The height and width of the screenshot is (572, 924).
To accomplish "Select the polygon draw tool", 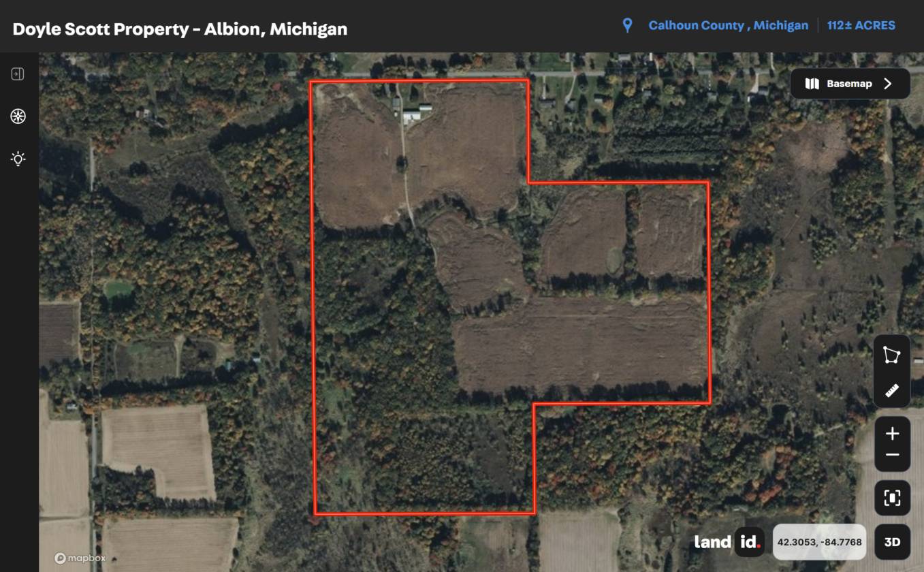I will point(892,355).
